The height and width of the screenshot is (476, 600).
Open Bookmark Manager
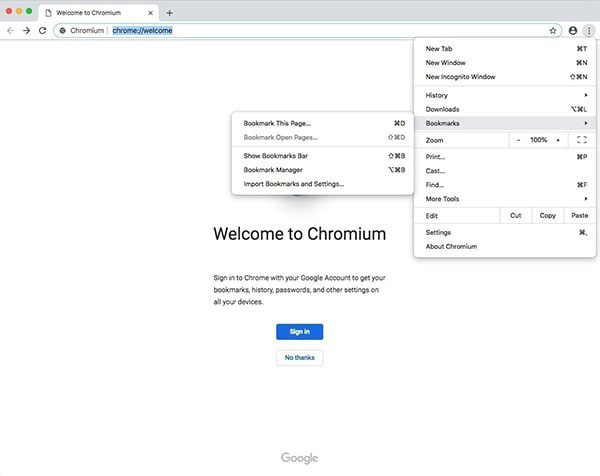pyautogui.click(x=273, y=170)
